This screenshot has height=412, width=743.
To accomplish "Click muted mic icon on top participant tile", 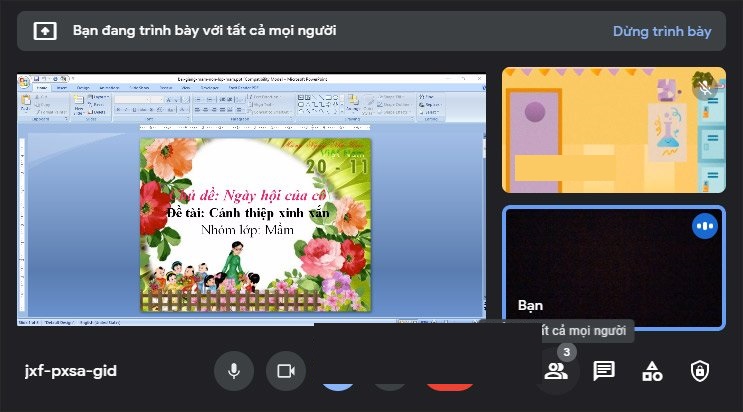I will coord(706,87).
